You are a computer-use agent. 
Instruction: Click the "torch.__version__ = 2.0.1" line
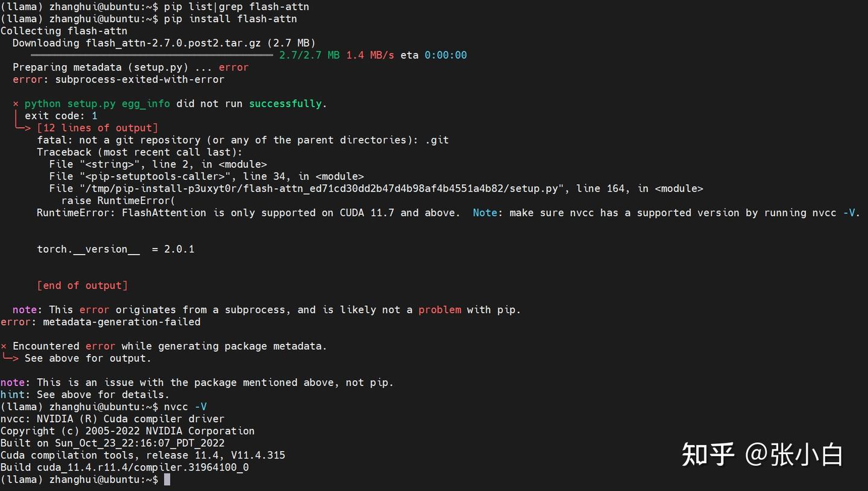click(x=116, y=249)
